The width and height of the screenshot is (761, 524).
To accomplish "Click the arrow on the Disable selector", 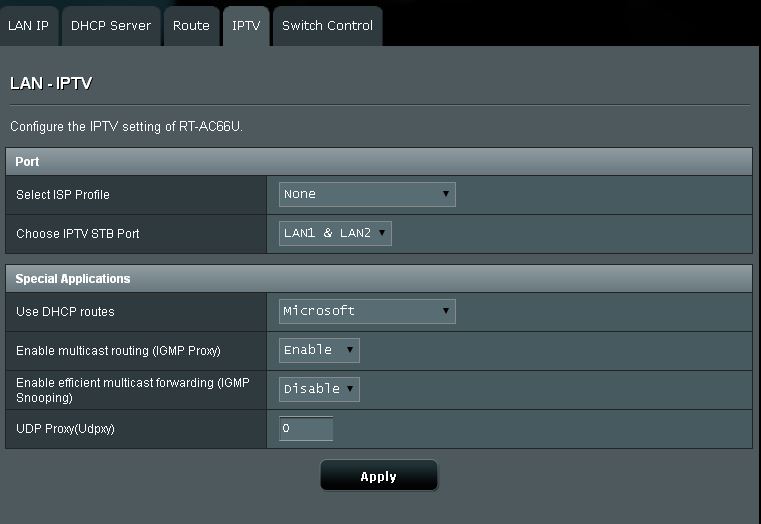I will (350, 389).
